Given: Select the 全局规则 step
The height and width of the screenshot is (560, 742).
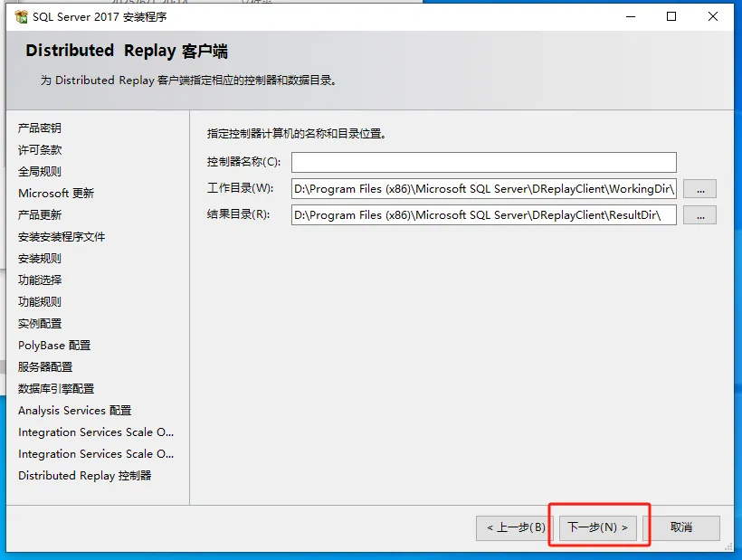Looking at the screenshot, I should 40,172.
